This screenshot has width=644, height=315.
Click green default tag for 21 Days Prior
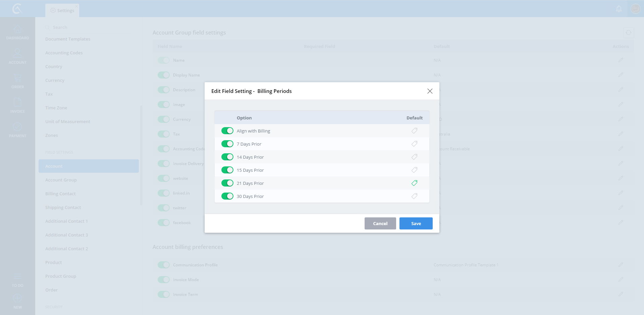(x=414, y=183)
